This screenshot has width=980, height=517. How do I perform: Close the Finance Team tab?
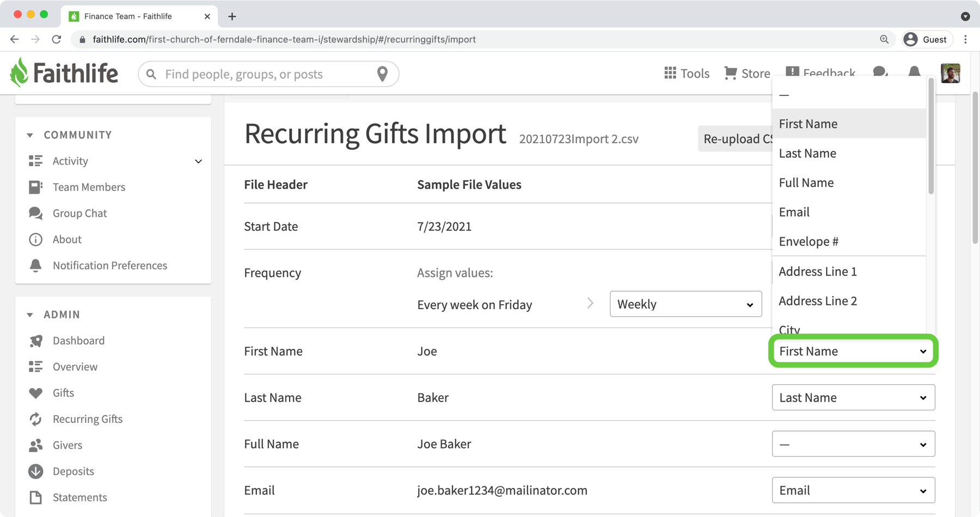[x=207, y=16]
